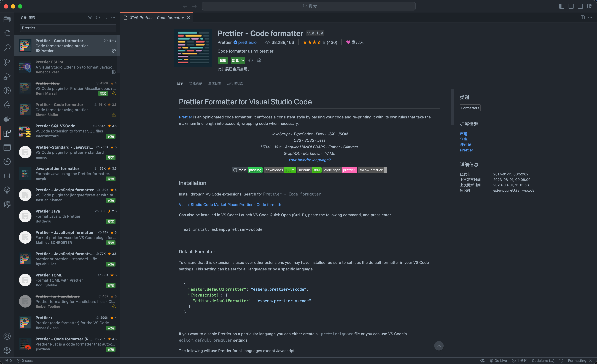Open the Source Control activity bar icon
This screenshot has width=597, height=364.
7,62
